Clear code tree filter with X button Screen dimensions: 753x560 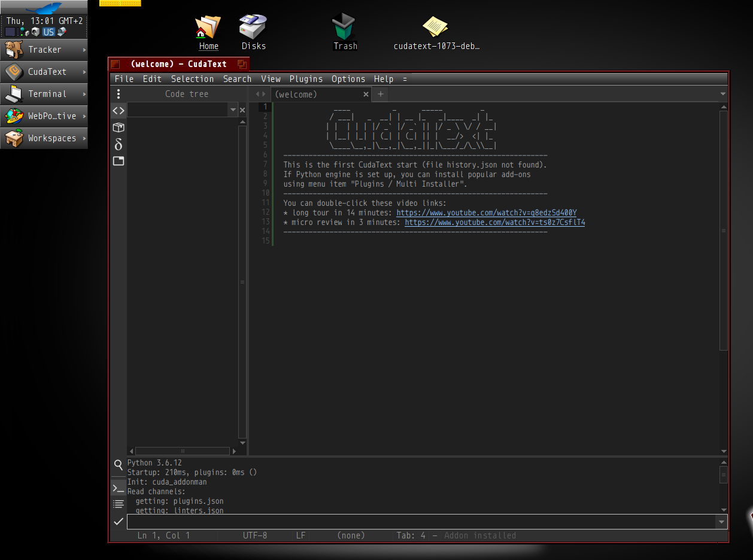point(242,110)
